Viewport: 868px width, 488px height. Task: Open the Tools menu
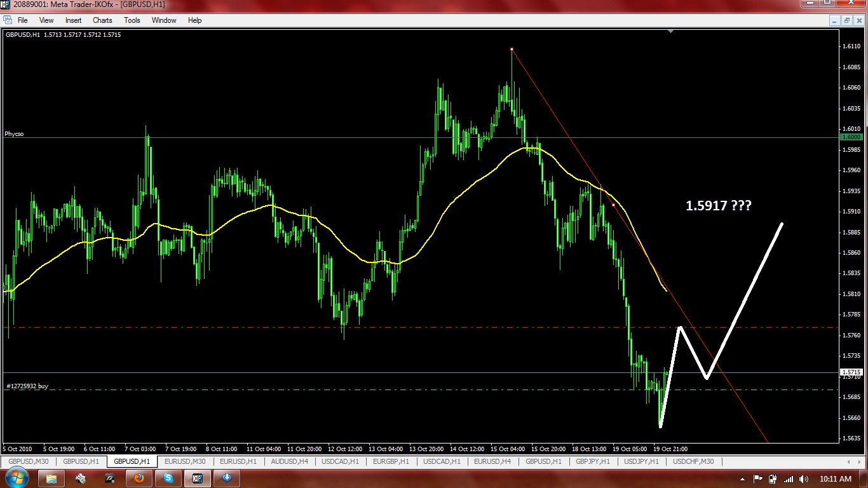[132, 20]
